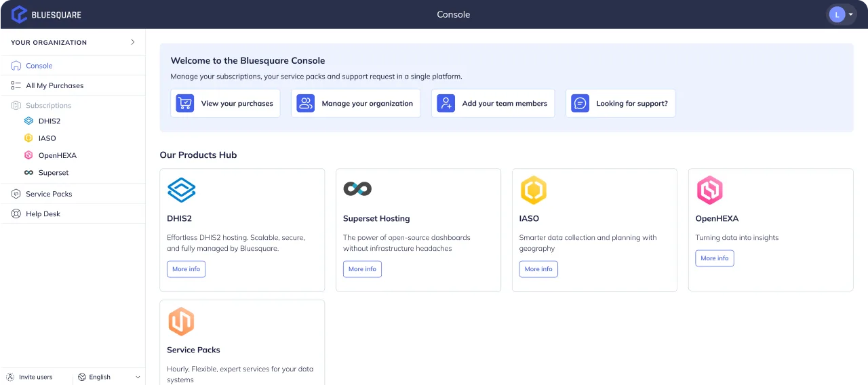Click the Help Desk lifebuoy icon
Screen dimensions: 868x385
[x=16, y=214]
